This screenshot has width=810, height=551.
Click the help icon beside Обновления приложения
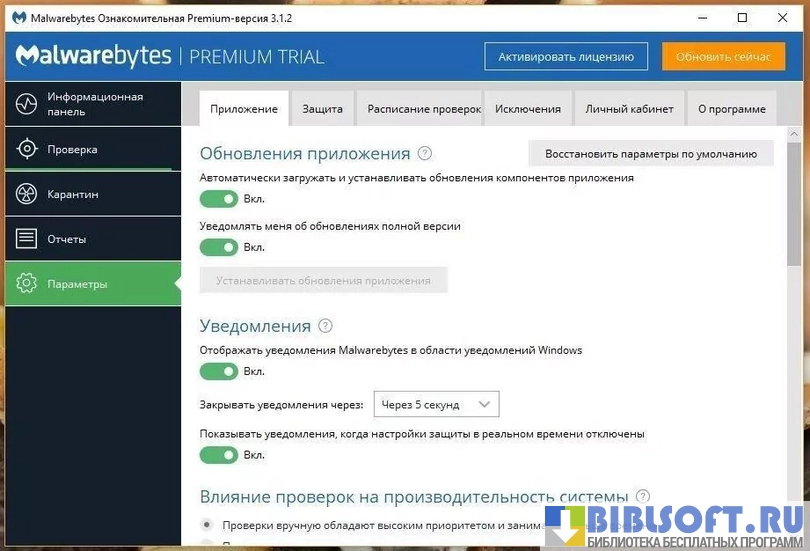tap(425, 153)
